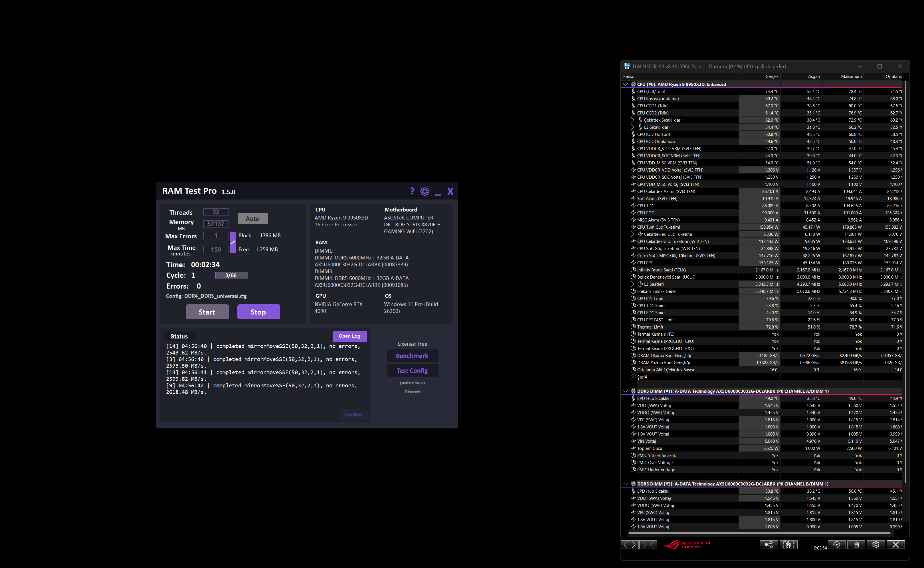
Task: Click the Start button in RAM Test Pro
Action: [207, 312]
